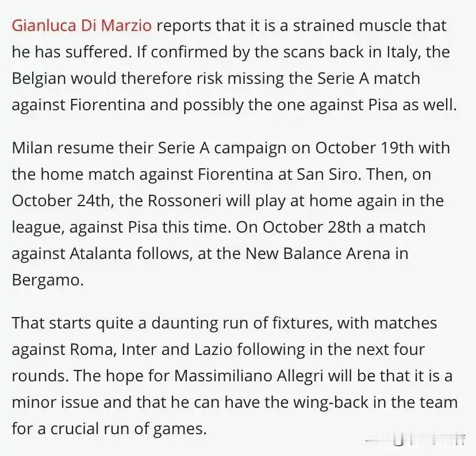
Task: Click the text "October 19th"
Action: pos(374,147)
